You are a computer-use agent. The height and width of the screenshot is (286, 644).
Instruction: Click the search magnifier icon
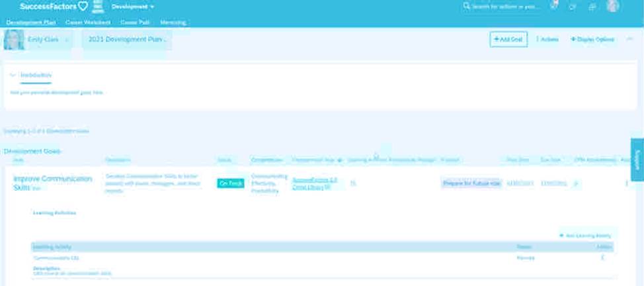point(466,6)
